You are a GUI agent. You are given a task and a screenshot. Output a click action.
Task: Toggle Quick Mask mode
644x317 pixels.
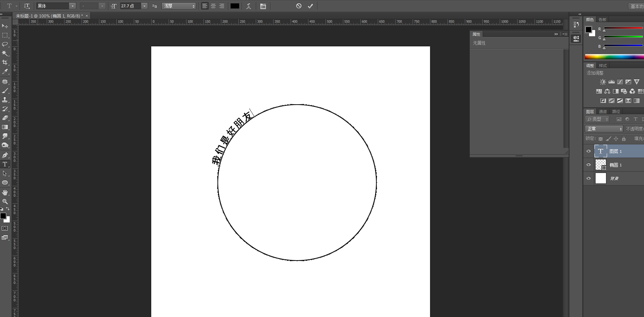coord(5,228)
